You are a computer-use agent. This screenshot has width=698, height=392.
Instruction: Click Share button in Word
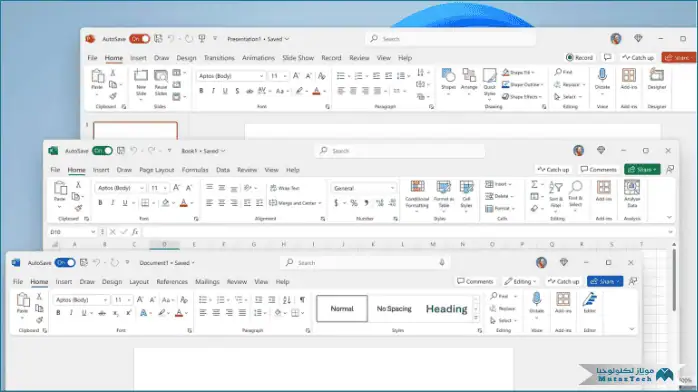[x=605, y=281]
